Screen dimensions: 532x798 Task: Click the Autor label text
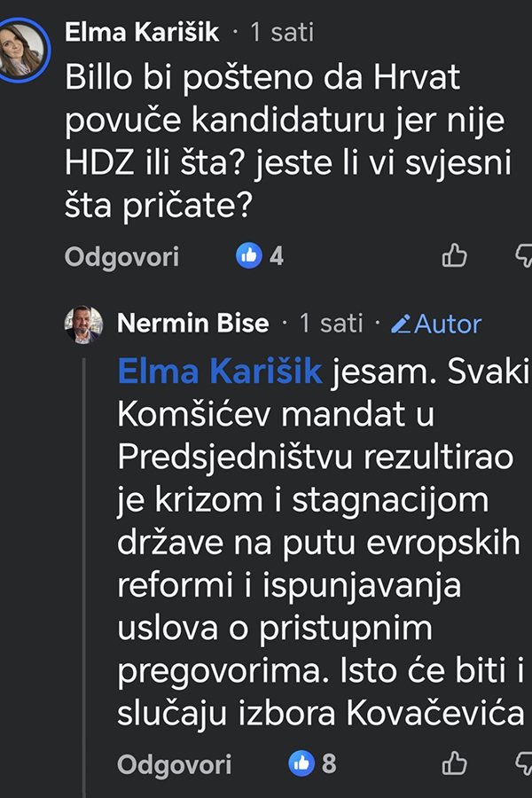pyautogui.click(x=448, y=324)
